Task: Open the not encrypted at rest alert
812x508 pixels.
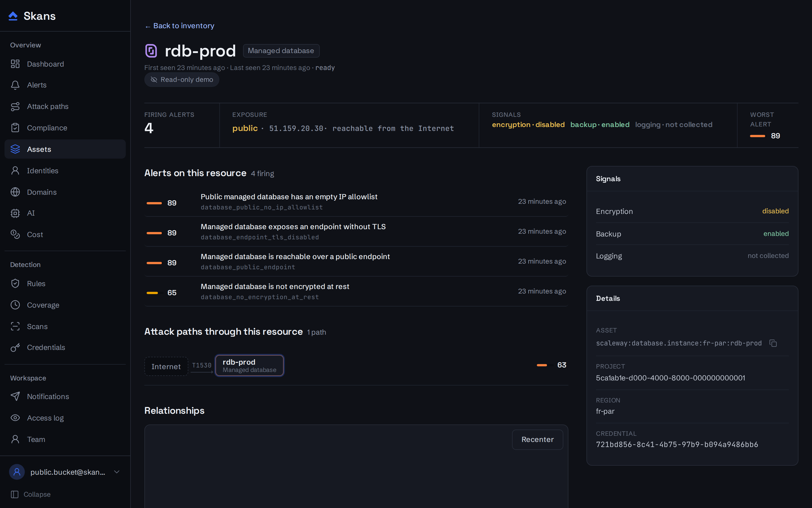Action: click(x=356, y=291)
